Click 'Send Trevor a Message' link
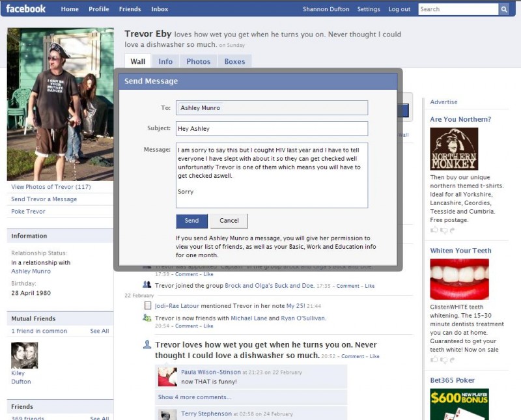Image resolution: width=521 pixels, height=420 pixels. (44, 199)
